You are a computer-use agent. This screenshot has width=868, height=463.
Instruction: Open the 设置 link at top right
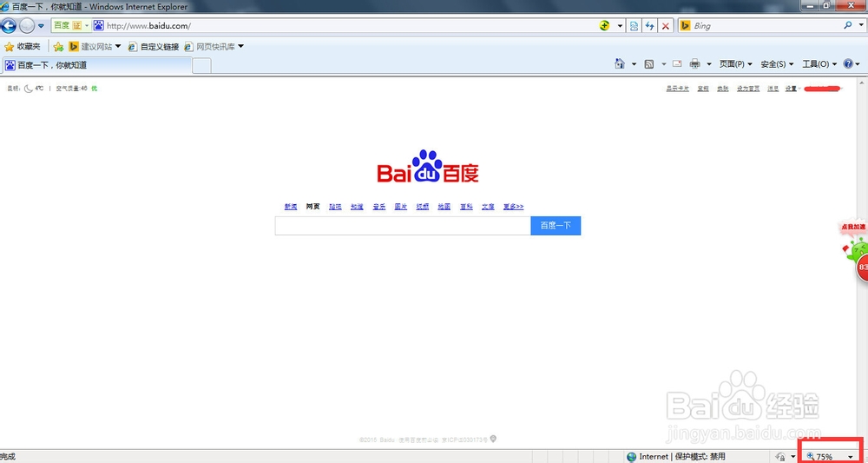click(791, 89)
